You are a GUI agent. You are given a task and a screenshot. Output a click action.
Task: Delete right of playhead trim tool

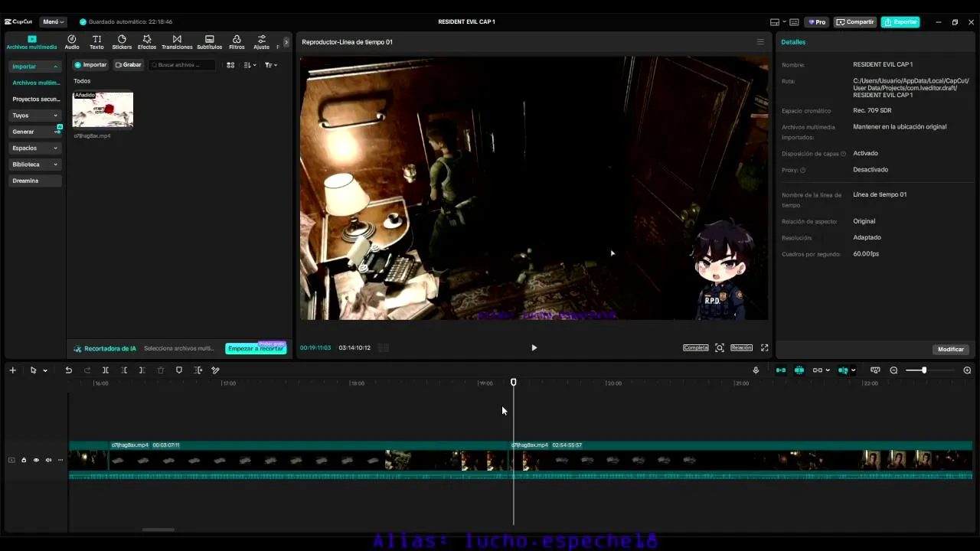pos(142,370)
